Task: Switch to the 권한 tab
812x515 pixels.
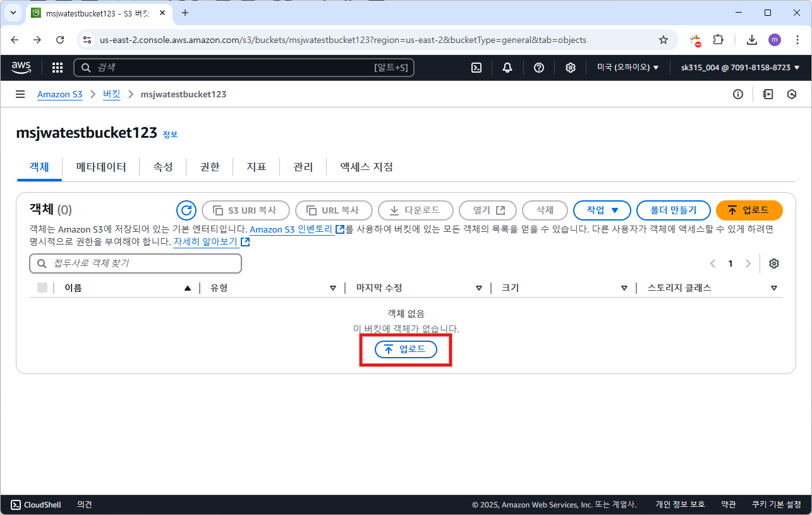Action: click(210, 167)
